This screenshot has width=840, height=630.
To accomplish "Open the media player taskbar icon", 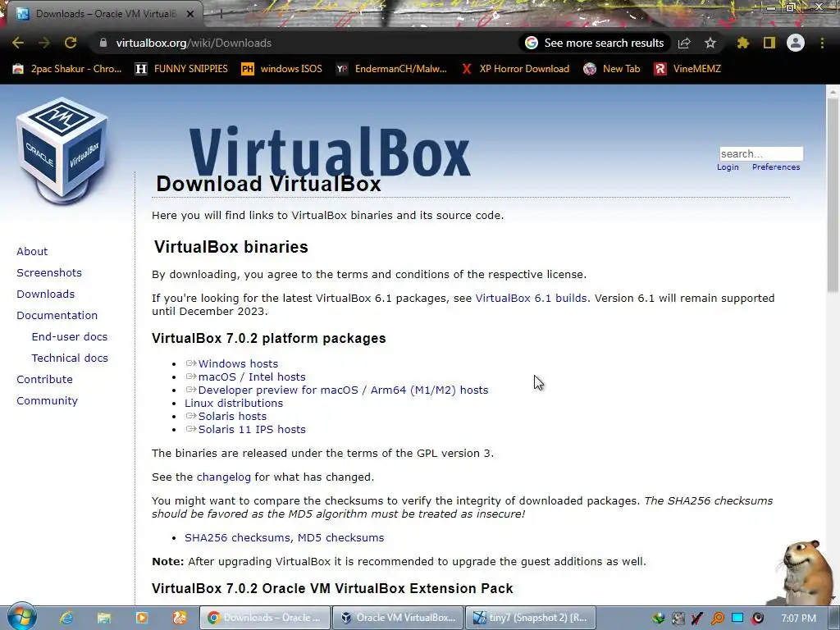I will pyautogui.click(x=141, y=618).
